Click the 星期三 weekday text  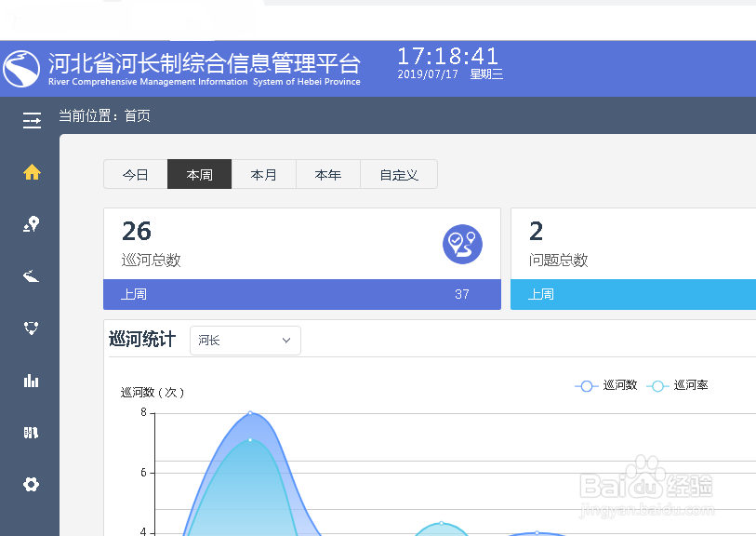[486, 74]
